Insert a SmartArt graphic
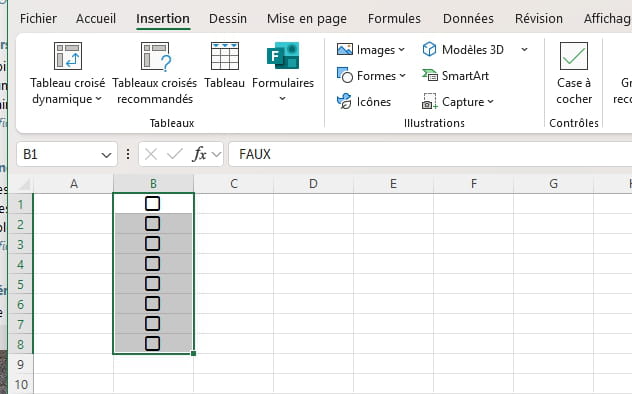The height and width of the screenshot is (394, 632). (455, 75)
